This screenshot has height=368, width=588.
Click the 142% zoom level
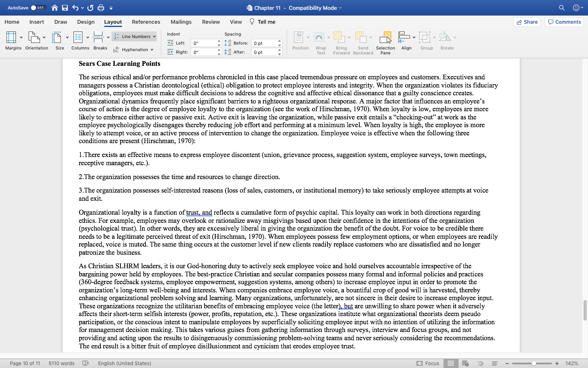[572, 363]
